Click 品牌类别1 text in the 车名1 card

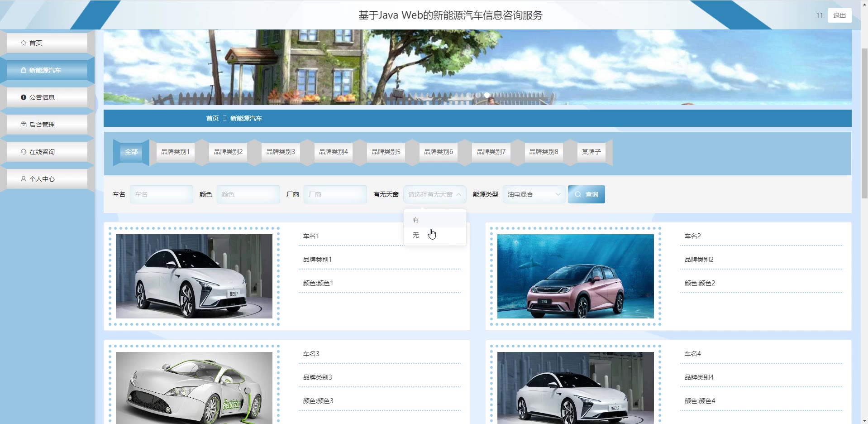317,260
